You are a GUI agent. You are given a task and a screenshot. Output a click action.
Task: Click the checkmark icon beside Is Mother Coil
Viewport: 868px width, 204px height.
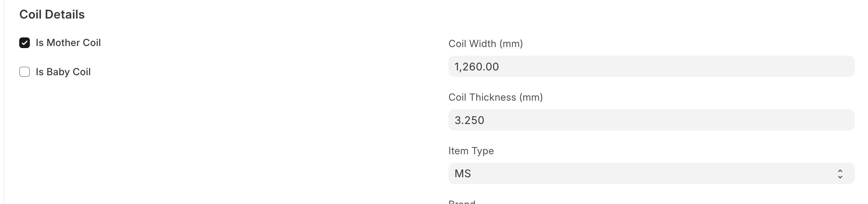click(x=24, y=43)
